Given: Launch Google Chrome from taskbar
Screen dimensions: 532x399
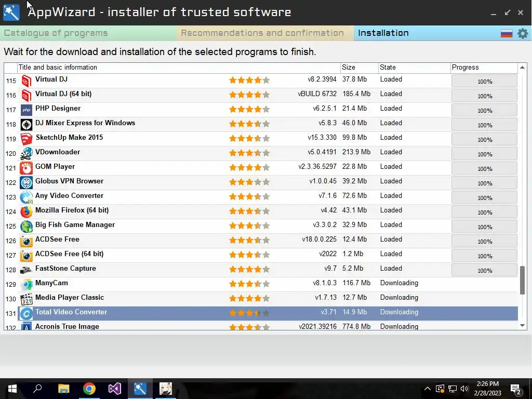Looking at the screenshot, I should pyautogui.click(x=89, y=389).
